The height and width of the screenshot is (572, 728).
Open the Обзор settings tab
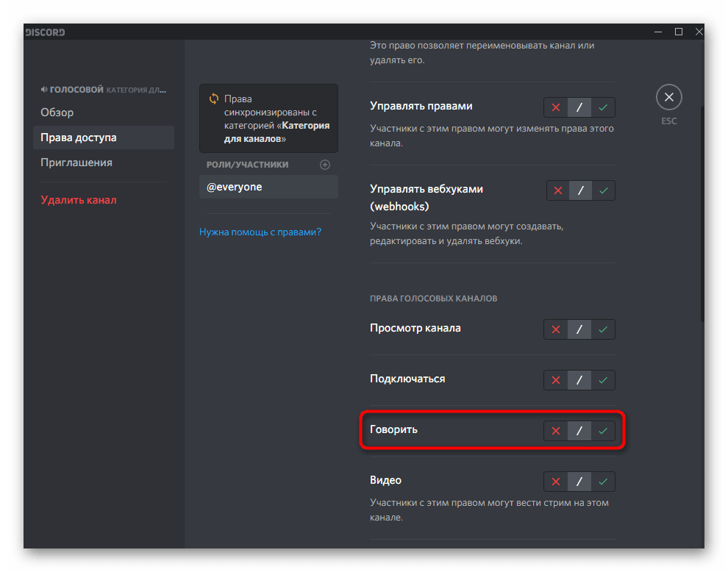[103, 112]
